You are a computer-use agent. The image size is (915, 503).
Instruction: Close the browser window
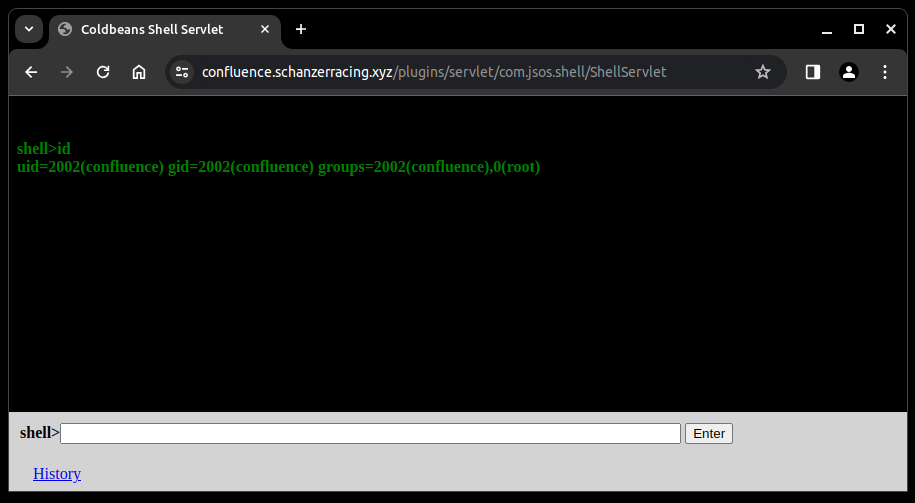point(890,29)
